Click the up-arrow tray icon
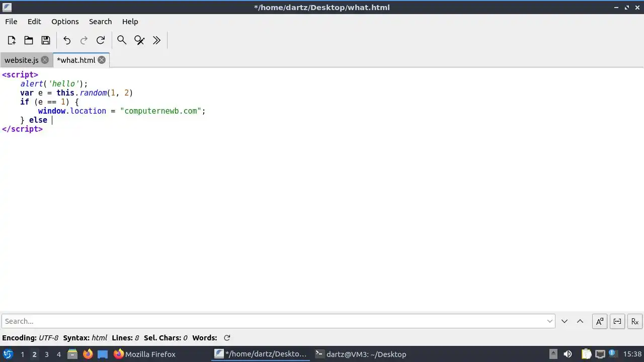Viewport: 644px width, 362px height. coord(553,354)
